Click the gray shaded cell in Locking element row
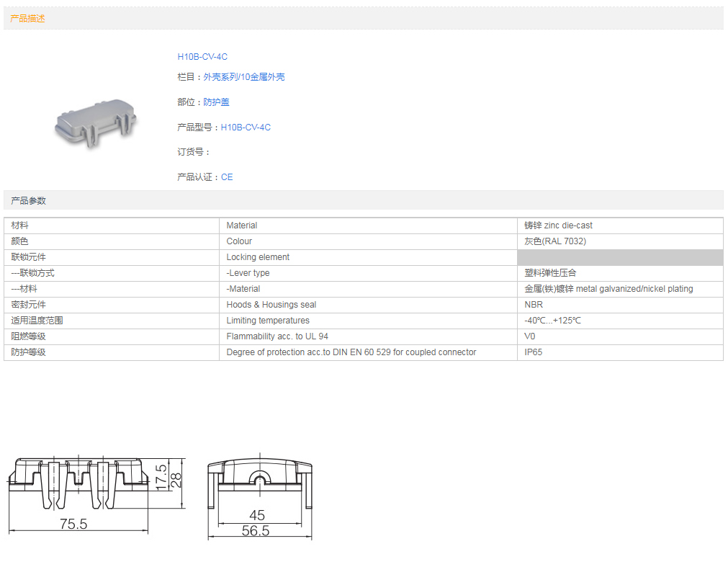Viewport: 728px width, 567px height. tap(619, 257)
